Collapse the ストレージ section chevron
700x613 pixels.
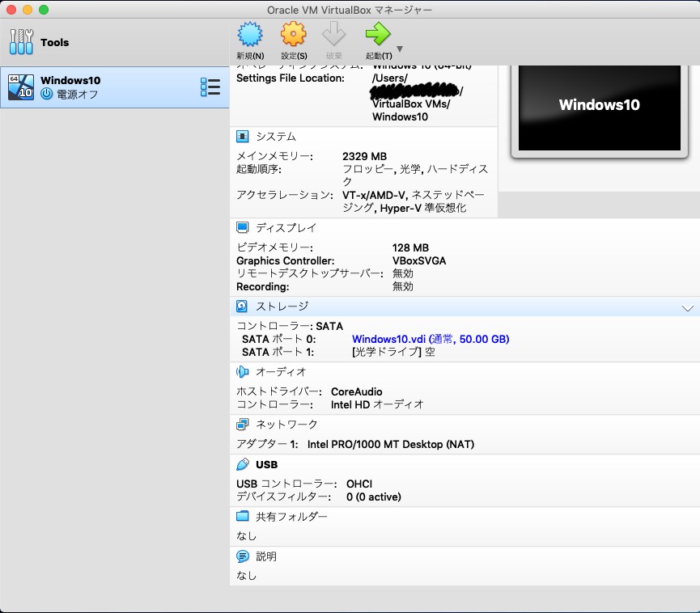[x=689, y=307]
